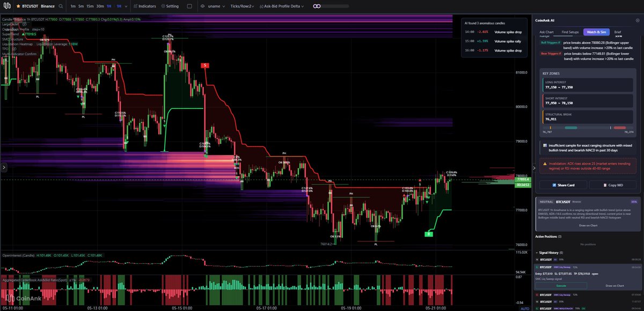
Task: Toggle the BTCUSDT favorite star
Action: tap(18, 6)
